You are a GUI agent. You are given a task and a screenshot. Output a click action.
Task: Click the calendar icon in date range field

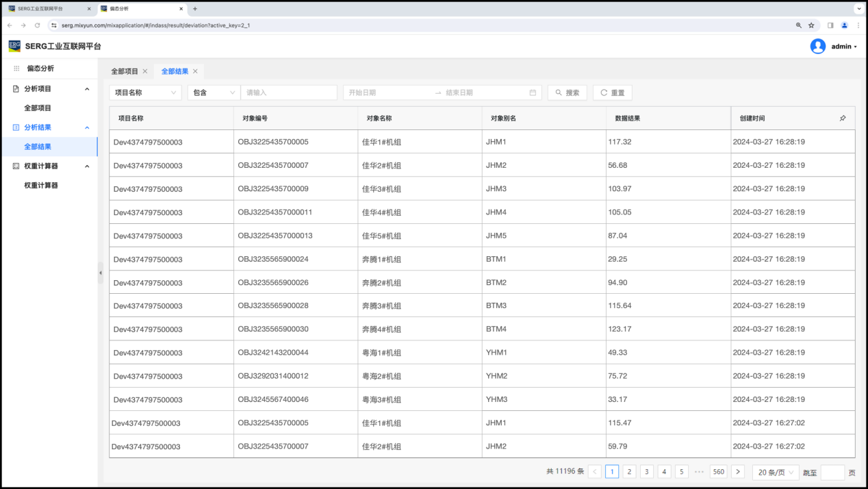(533, 92)
